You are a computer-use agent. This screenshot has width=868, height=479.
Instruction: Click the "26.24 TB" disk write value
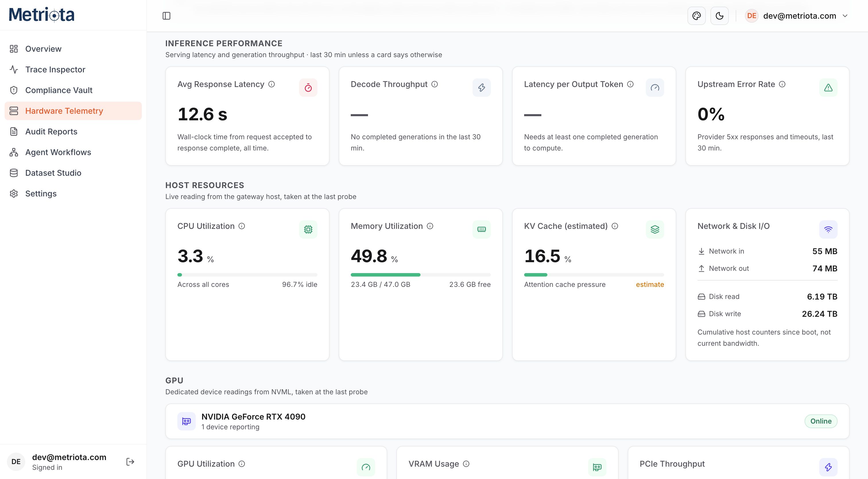819,314
